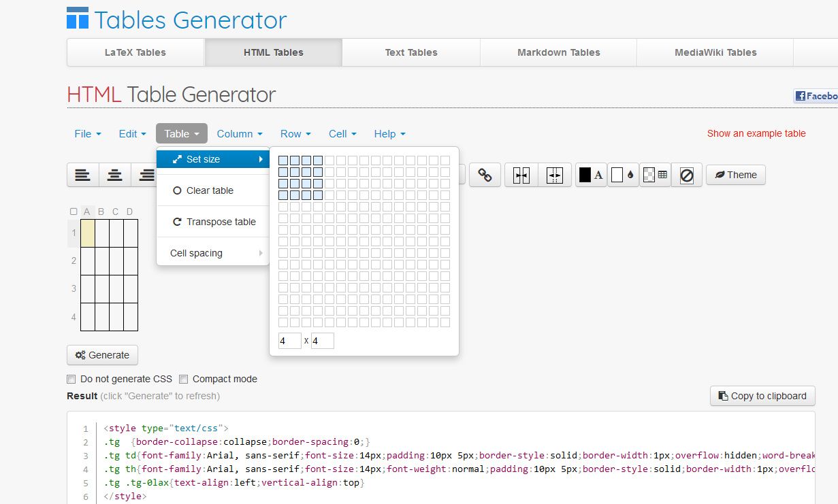This screenshot has width=838, height=504.
Task: Toggle the select-all table checkbox
Action: (x=74, y=212)
